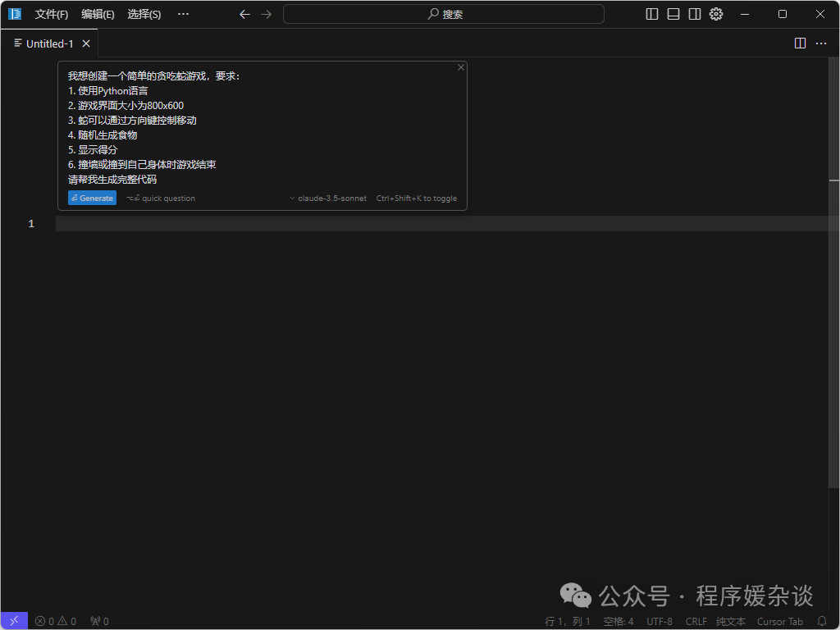Open the remote connection indicator in status bar
The height and width of the screenshot is (630, 840).
click(13, 621)
